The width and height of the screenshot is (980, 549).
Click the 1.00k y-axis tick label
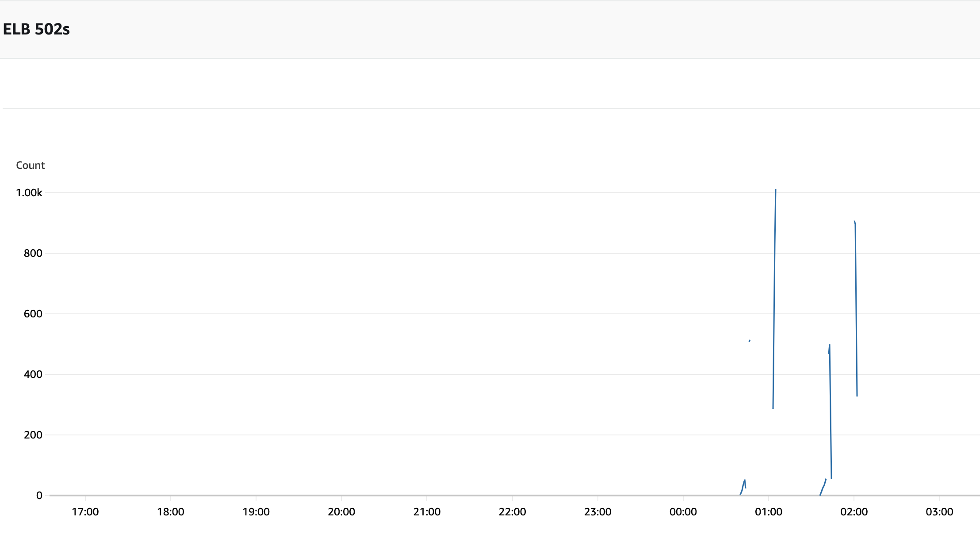(29, 193)
